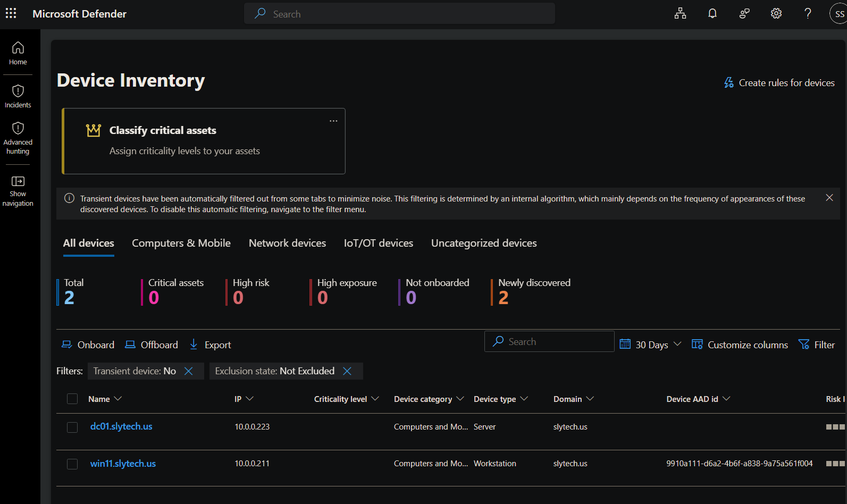Click the Server device type cell
Image resolution: width=847 pixels, height=504 pixels.
click(x=484, y=427)
